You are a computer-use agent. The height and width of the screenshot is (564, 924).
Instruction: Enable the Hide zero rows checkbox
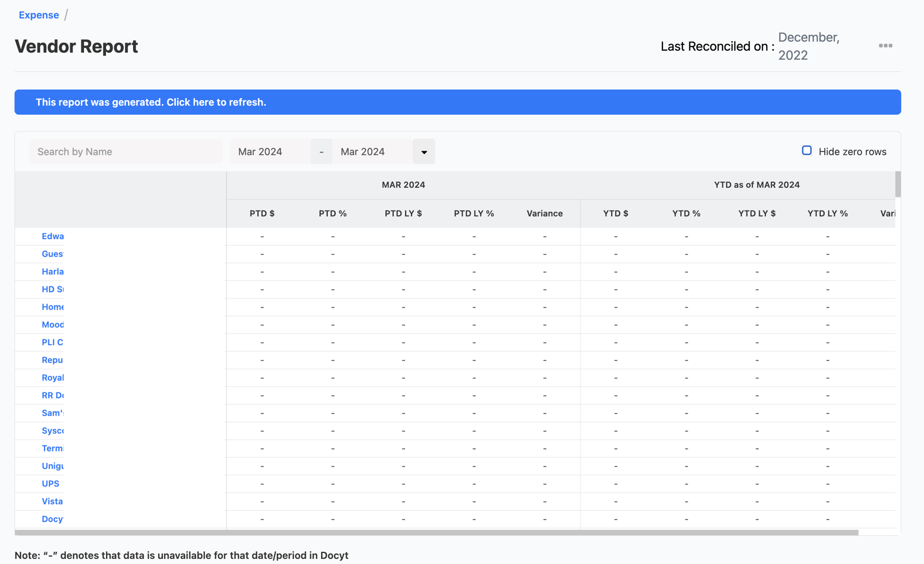[x=807, y=151]
